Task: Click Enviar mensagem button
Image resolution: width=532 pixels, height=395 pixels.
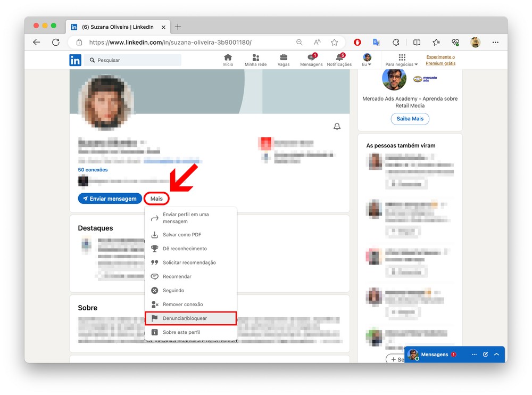Action: point(110,199)
